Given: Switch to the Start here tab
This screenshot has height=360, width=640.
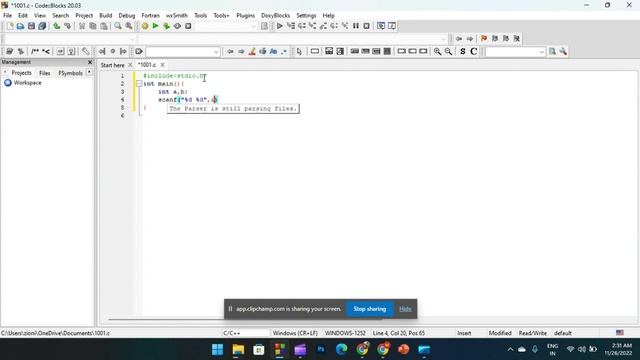Looking at the screenshot, I should click(112, 65).
